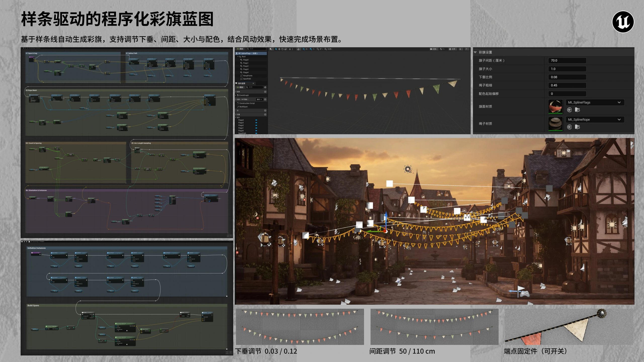This screenshot has width=644, height=362.
Task: Click the 添加 button above components list
Action: pyautogui.click(x=240, y=49)
